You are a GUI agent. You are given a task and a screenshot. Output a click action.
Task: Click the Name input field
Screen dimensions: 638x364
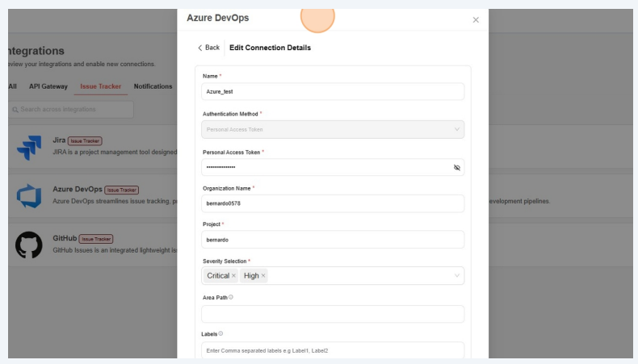332,92
